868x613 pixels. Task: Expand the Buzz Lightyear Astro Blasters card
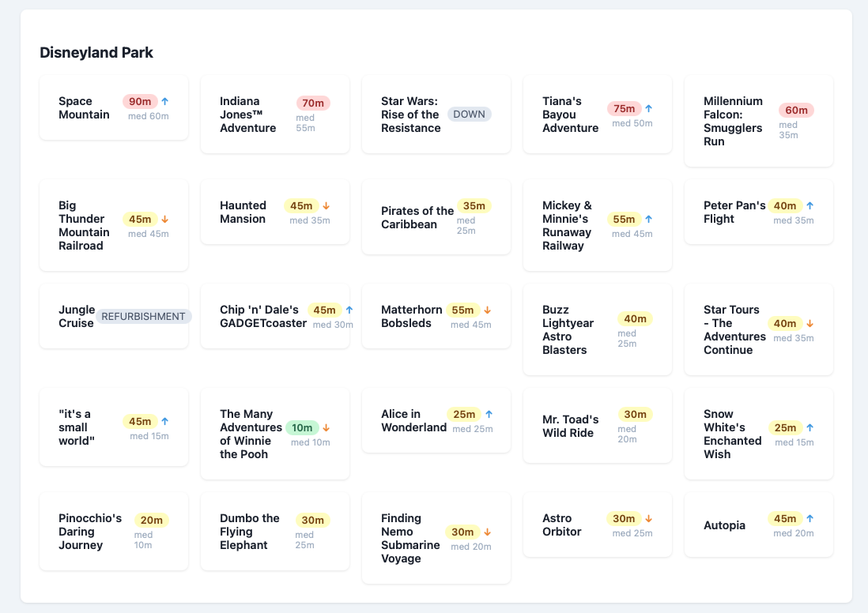click(597, 329)
